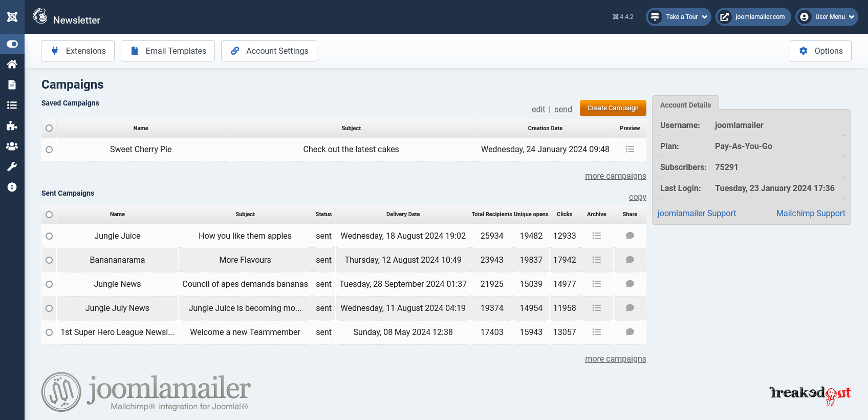Expand the Take a Tour dropdown
This screenshot has height=420, width=868.
[678, 17]
